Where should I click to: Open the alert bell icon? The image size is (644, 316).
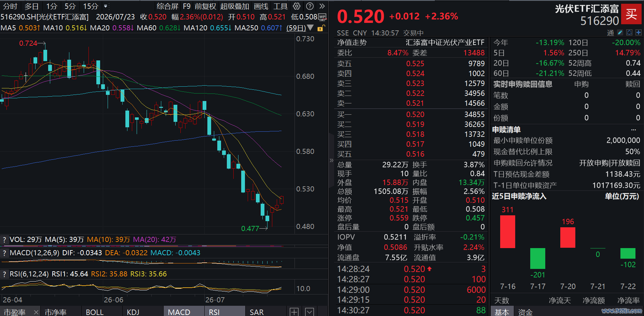point(629,33)
